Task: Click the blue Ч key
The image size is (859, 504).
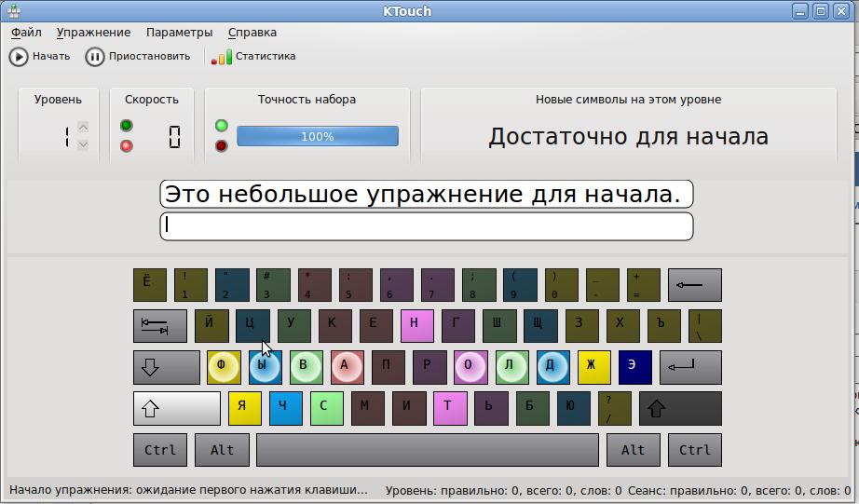Action: click(x=285, y=408)
